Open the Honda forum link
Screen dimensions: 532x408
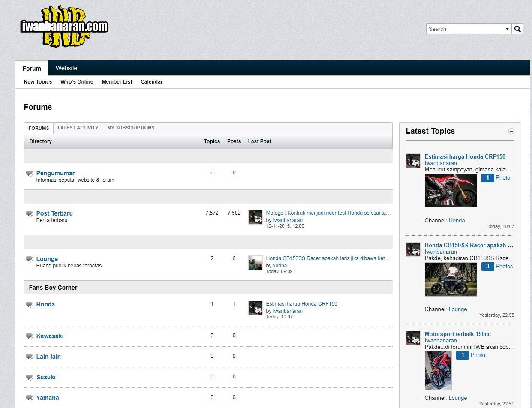(45, 304)
